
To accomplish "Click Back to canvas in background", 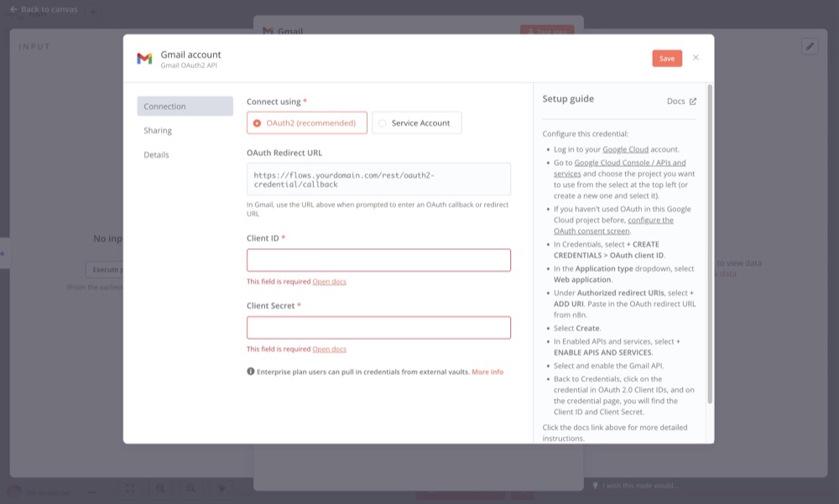I will coord(44,9).
